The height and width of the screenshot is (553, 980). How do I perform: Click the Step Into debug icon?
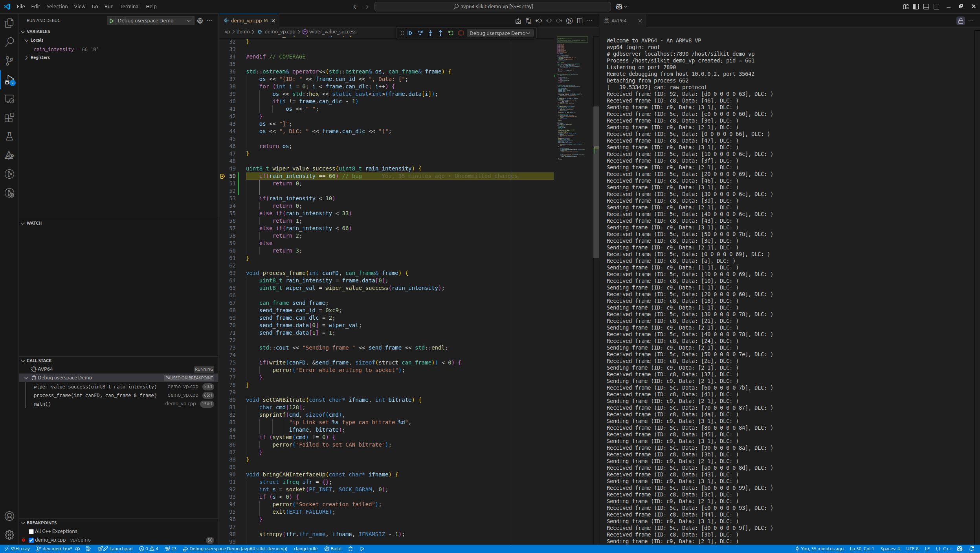[430, 33]
